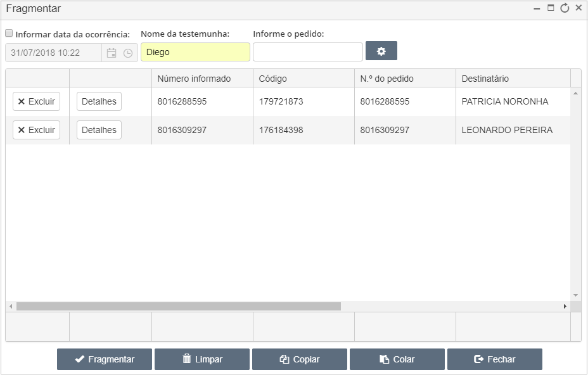The image size is (588, 377).
Task: Click the Nome da testemunha field
Action: tap(195, 52)
